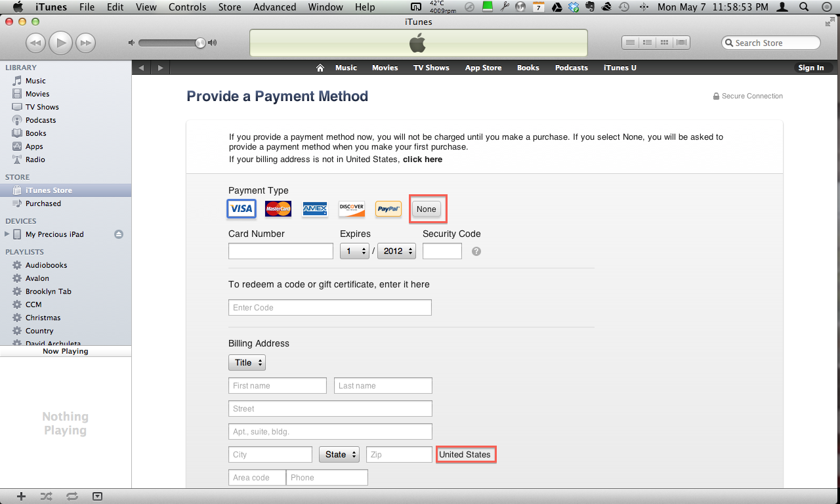Image resolution: width=840 pixels, height=504 pixels.
Task: Click the Street address field
Action: click(330, 408)
